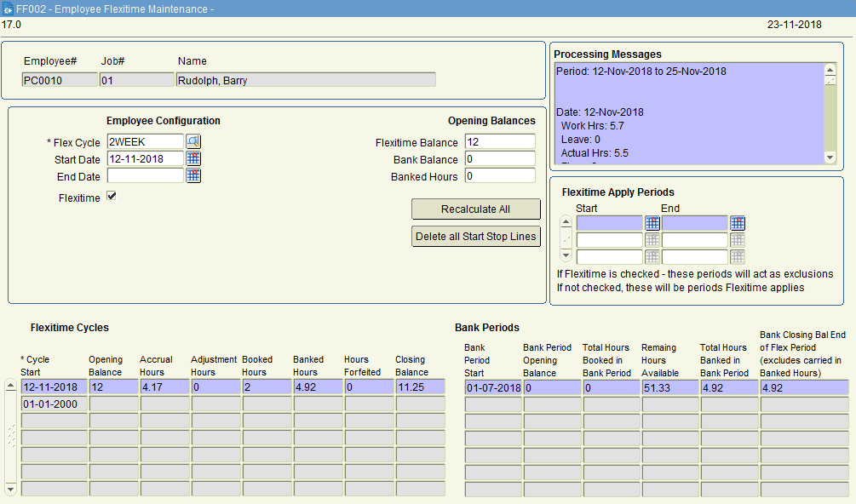The width and height of the screenshot is (856, 504).
Task: Open the End Date calendar picker
Action: (x=193, y=175)
